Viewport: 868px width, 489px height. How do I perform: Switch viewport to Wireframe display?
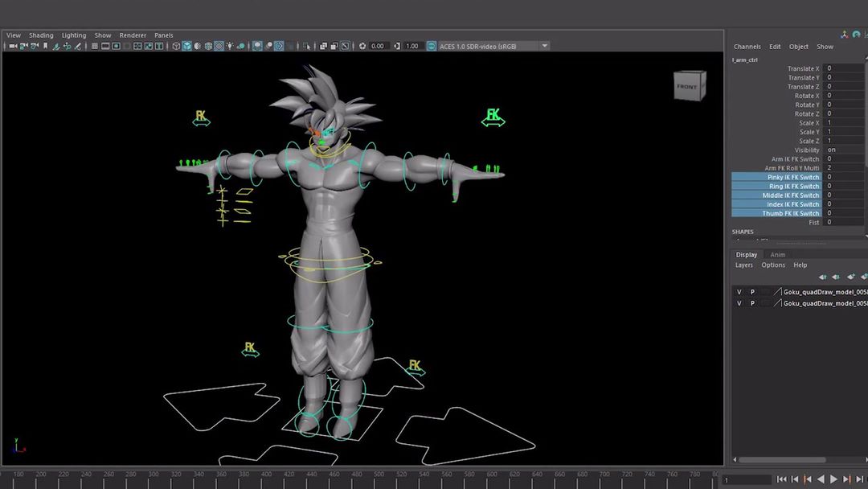[176, 46]
